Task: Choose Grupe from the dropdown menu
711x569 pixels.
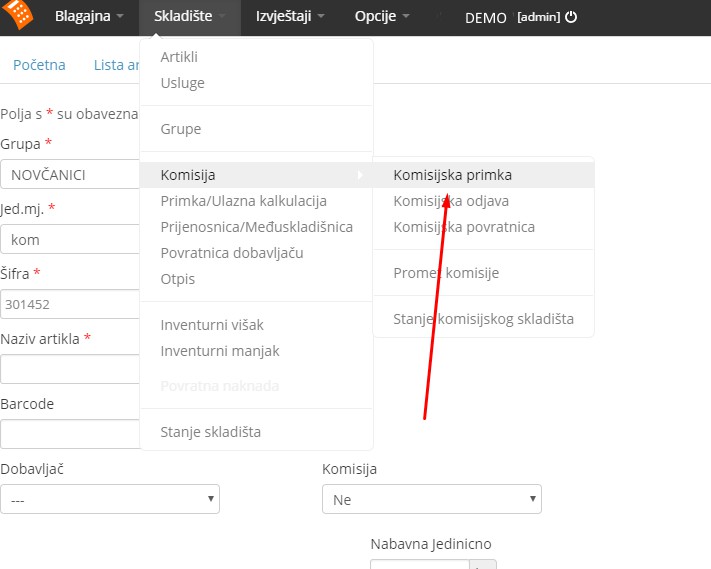Action: pyautogui.click(x=180, y=129)
